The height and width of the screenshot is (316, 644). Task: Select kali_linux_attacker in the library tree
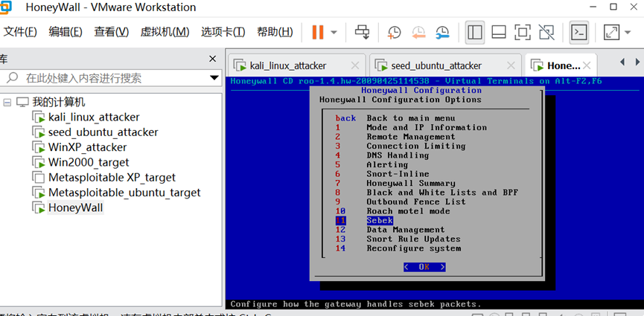[94, 117]
